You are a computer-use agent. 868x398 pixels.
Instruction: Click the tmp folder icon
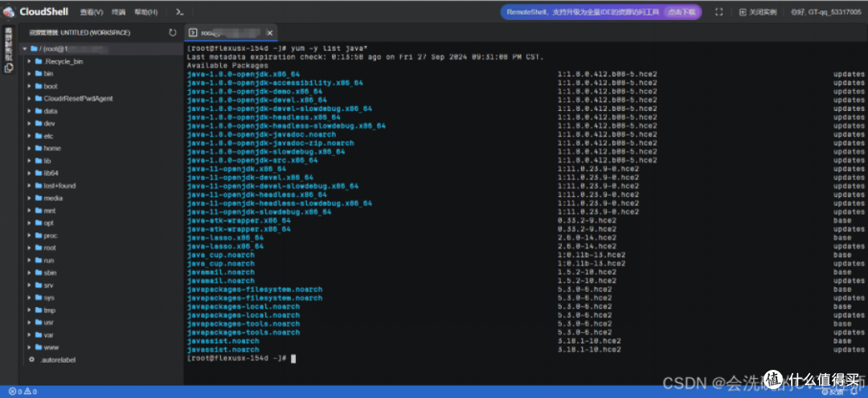pyautogui.click(x=39, y=310)
